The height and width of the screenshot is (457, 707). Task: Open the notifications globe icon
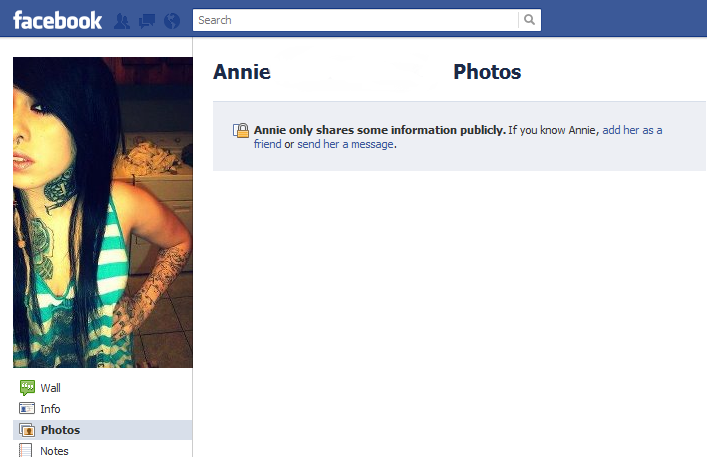point(172,21)
